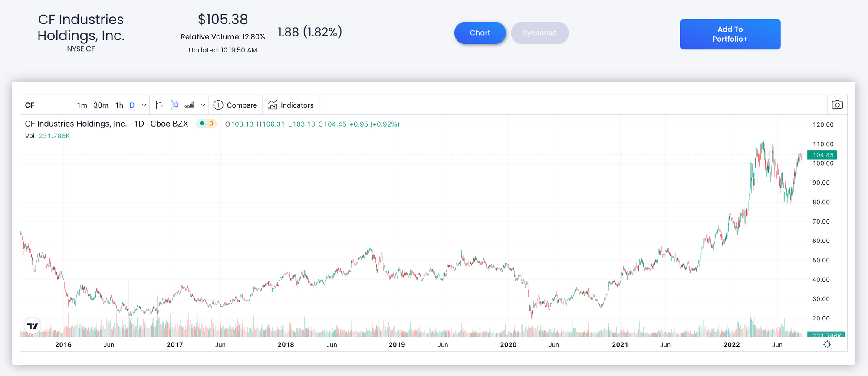Select the 1m timeframe
Image resolution: width=868 pixels, height=376 pixels.
coord(82,105)
